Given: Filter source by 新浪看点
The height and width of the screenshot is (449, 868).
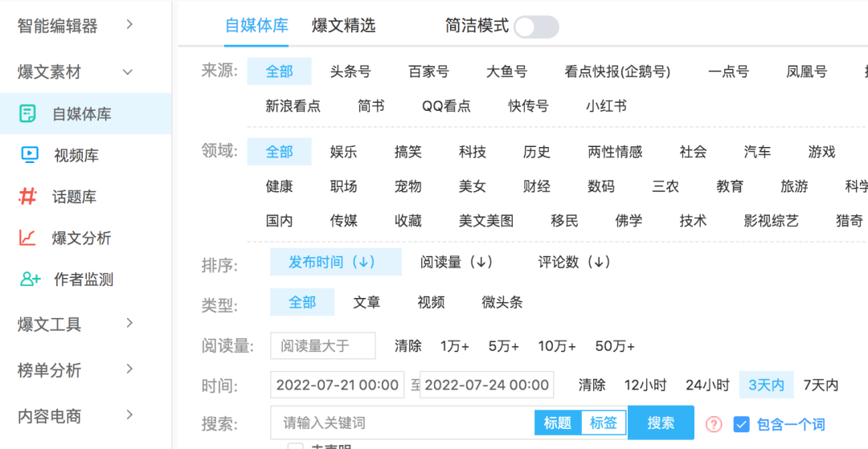Looking at the screenshot, I should (293, 105).
